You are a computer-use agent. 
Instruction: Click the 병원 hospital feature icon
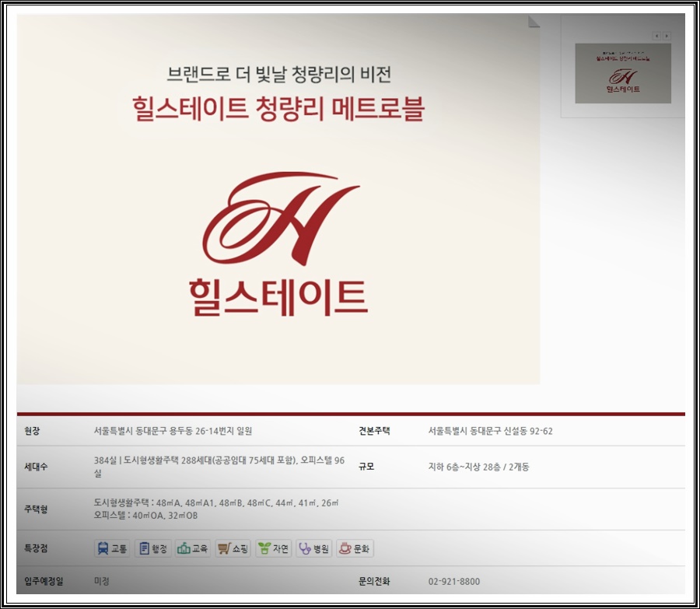[x=314, y=548]
